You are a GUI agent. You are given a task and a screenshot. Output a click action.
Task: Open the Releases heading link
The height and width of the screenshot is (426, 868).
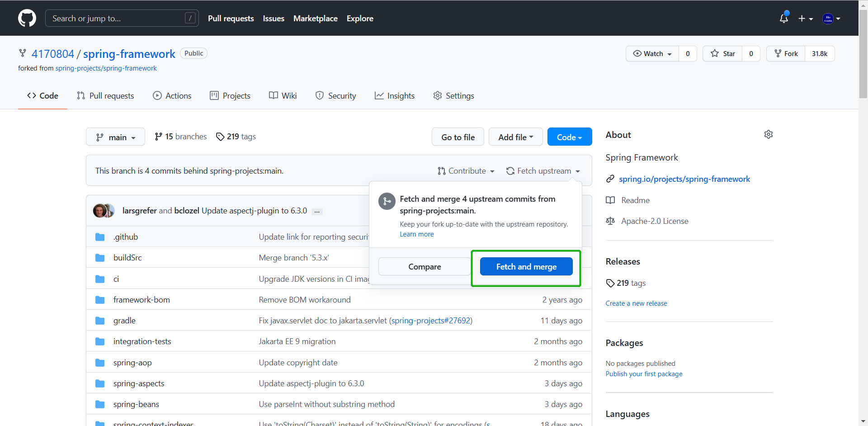[x=623, y=261]
